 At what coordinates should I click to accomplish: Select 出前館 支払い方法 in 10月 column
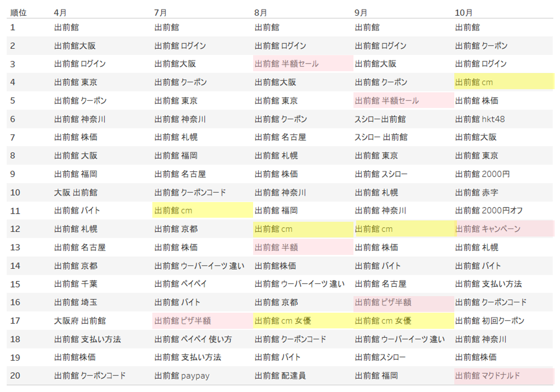(489, 284)
